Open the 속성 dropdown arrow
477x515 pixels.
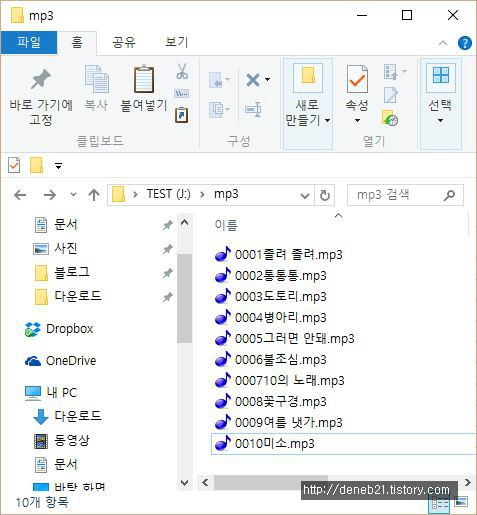coord(357,120)
